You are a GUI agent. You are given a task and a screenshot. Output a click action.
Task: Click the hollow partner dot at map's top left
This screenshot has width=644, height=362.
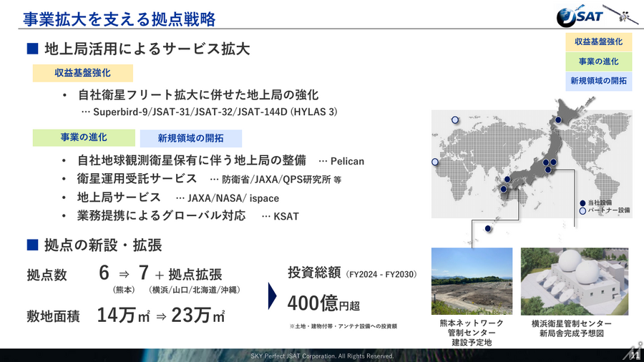(x=454, y=120)
